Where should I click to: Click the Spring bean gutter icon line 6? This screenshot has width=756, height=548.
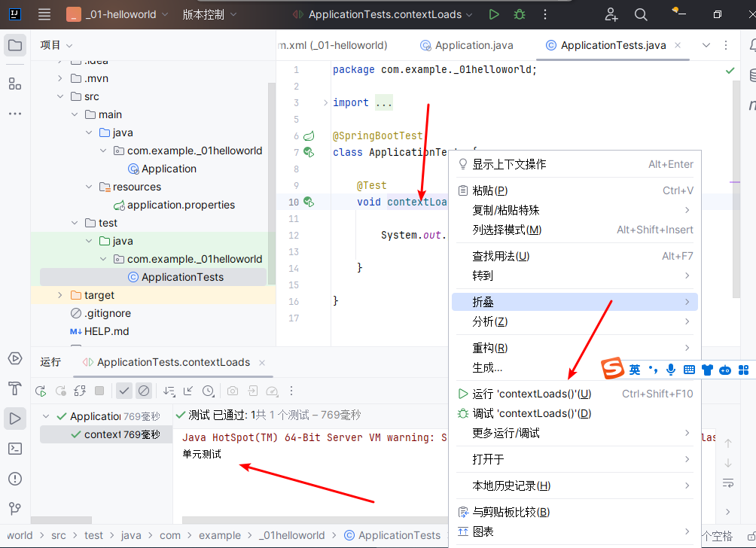coord(309,136)
